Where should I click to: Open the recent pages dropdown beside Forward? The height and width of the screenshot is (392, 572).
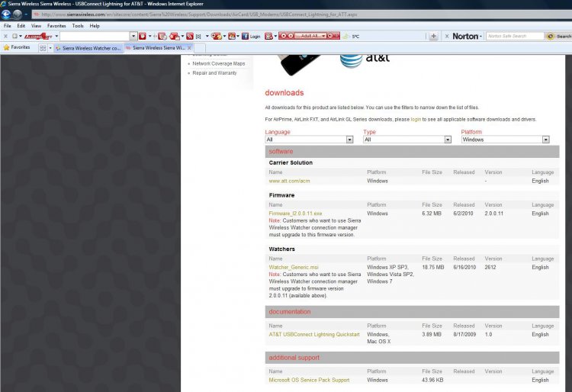pyautogui.click(x=26, y=14)
